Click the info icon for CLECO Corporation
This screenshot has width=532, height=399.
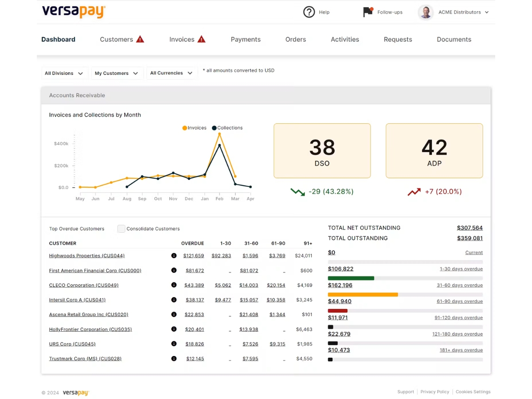[x=174, y=285]
